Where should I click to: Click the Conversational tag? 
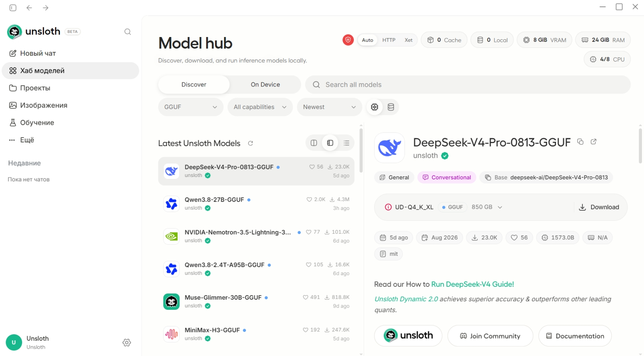point(447,177)
